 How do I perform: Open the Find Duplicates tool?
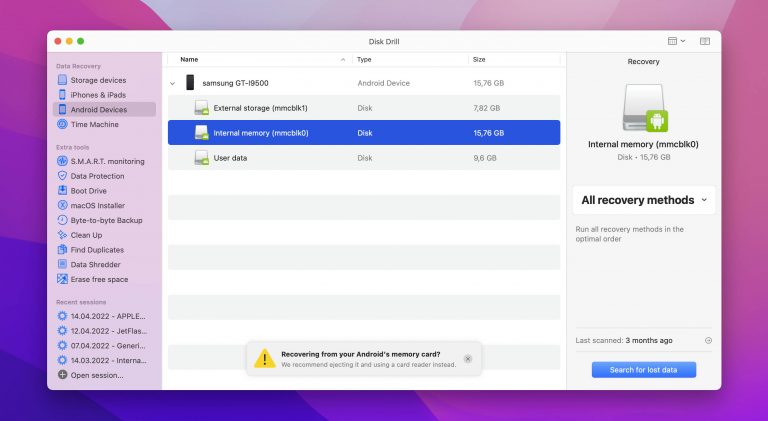coord(97,250)
